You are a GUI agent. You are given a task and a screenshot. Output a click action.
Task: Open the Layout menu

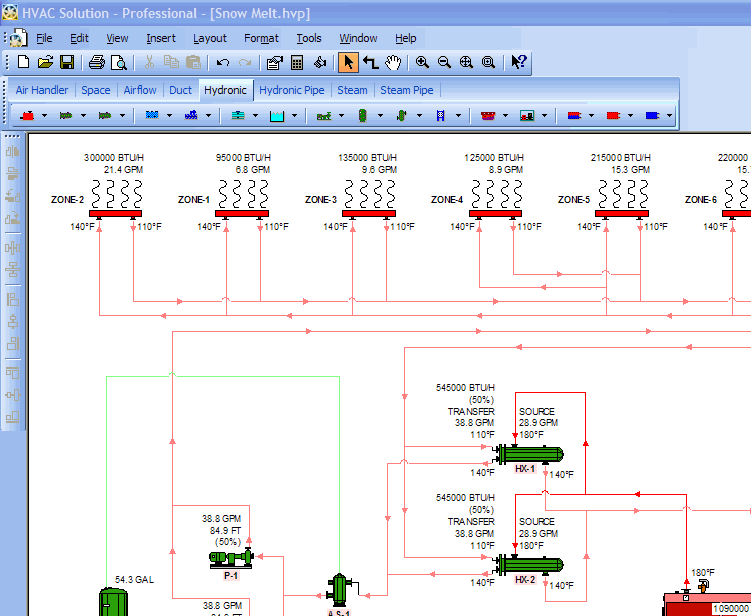click(x=210, y=38)
